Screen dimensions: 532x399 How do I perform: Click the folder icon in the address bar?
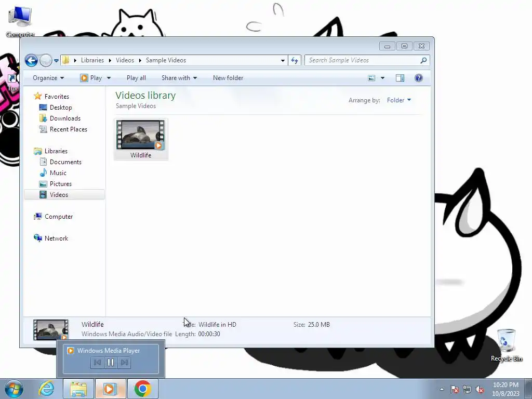66,60
